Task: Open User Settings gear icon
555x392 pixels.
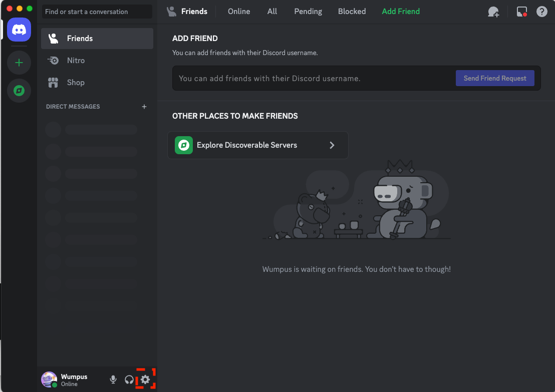Action: coord(145,379)
